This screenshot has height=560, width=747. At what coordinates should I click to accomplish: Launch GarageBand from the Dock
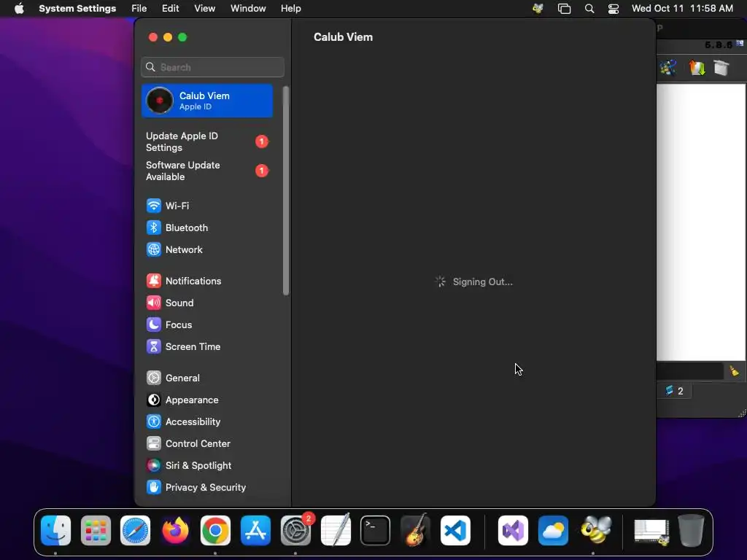[x=415, y=531]
